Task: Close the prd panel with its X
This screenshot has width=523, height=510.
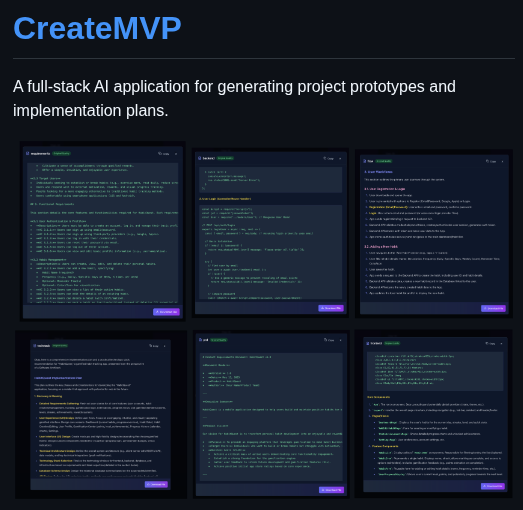Action: point(341,340)
